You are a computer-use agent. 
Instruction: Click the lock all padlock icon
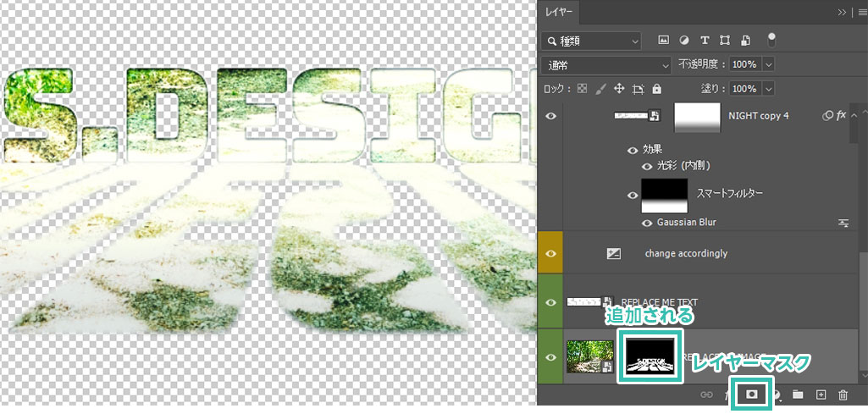pos(656,89)
